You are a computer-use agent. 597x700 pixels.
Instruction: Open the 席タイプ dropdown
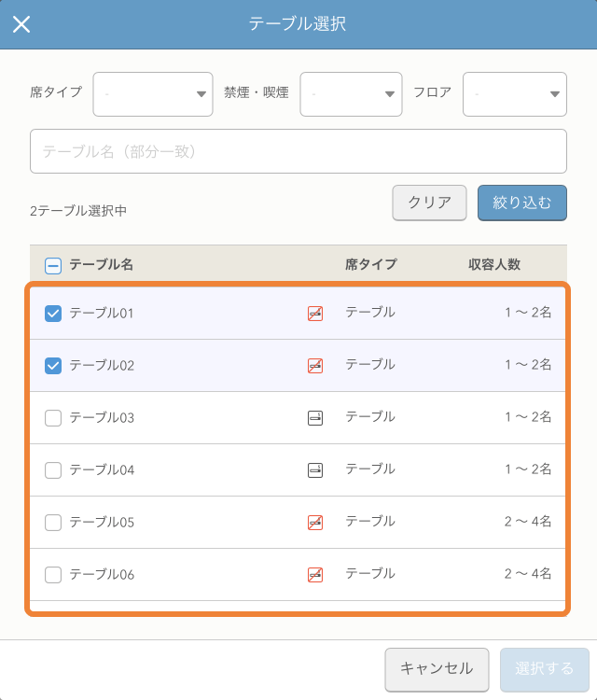pyautogui.click(x=153, y=94)
